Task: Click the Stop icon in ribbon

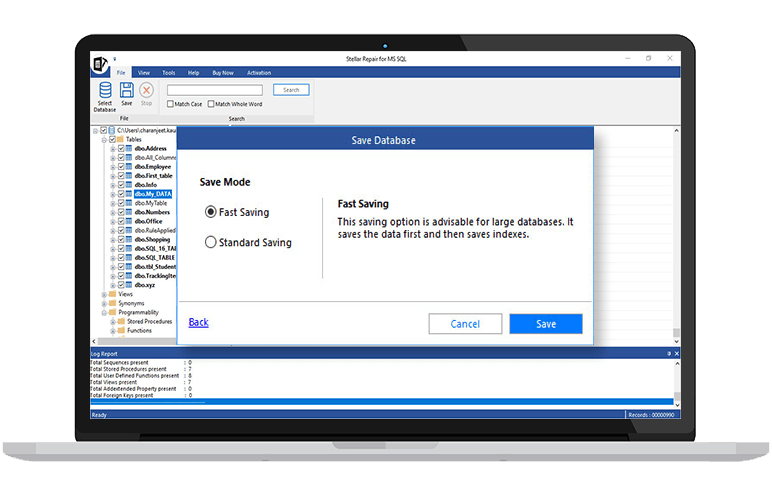Action: tap(146, 90)
